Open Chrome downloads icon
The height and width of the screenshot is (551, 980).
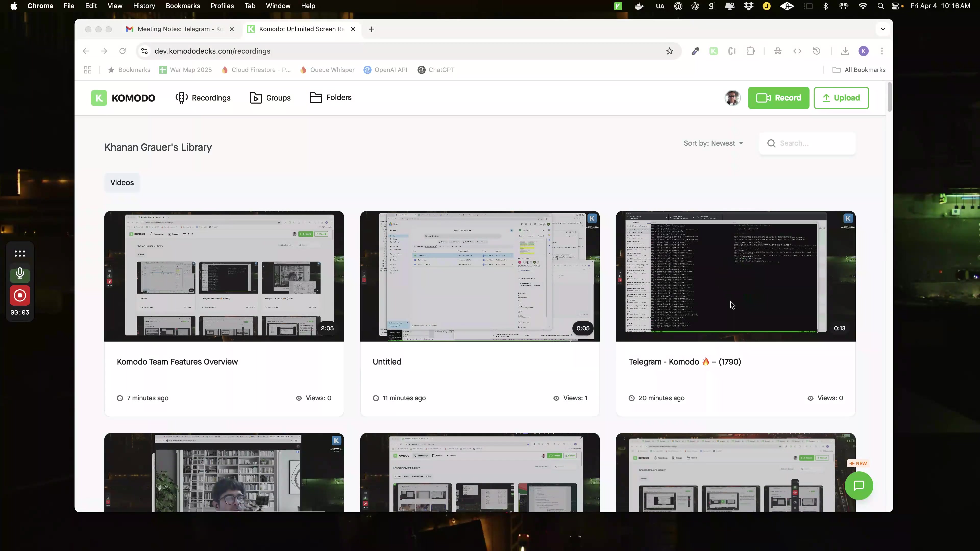(x=845, y=51)
